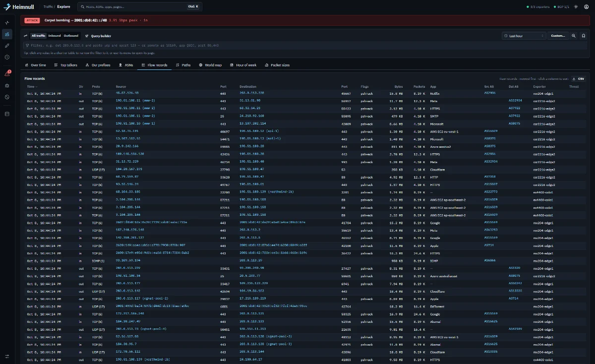Click the BGP 1/1 status indicator
Viewport: 595px width, 364px height.
point(561,7)
